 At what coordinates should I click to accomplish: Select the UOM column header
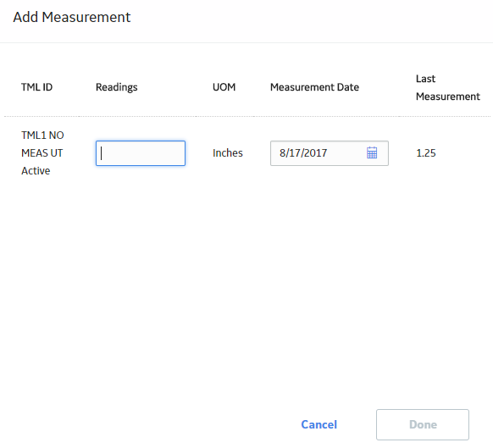(x=224, y=87)
